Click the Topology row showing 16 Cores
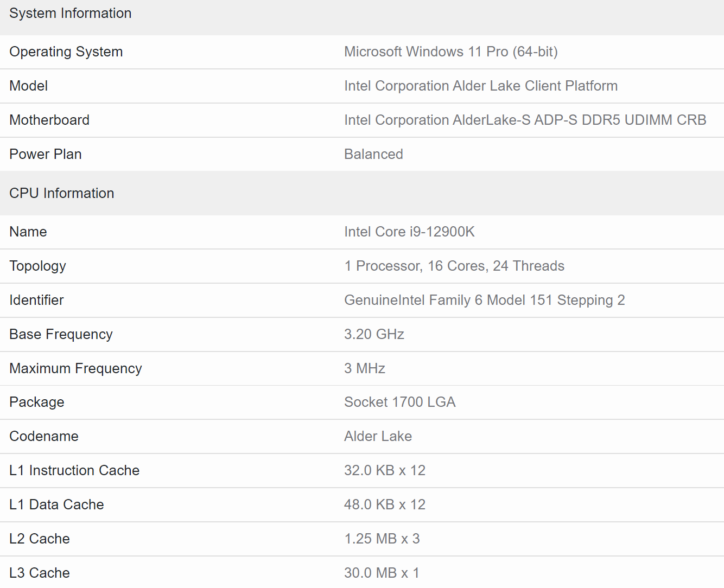Viewport: 724px width, 588px height. tap(454, 266)
